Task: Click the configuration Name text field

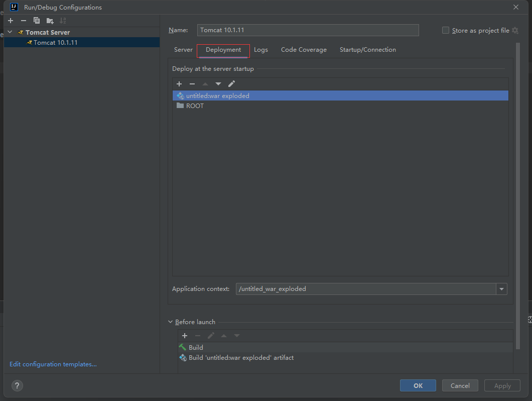Action: 308,30
